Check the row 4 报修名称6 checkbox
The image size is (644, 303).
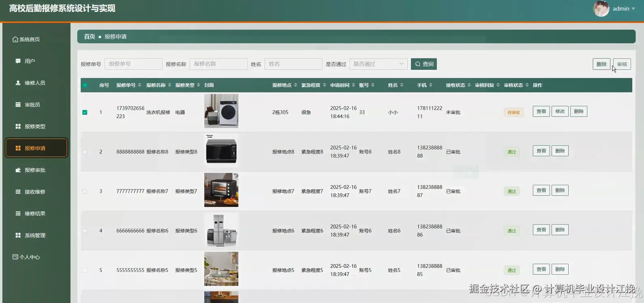click(x=85, y=231)
